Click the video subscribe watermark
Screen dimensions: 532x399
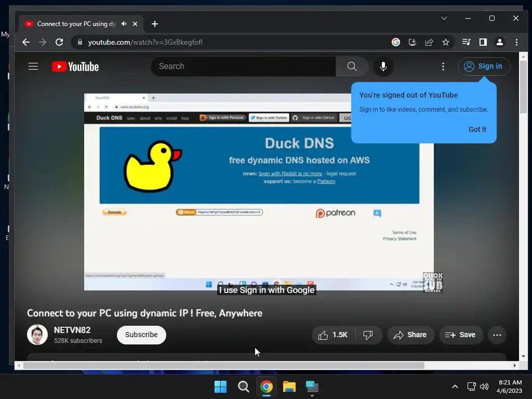433,282
